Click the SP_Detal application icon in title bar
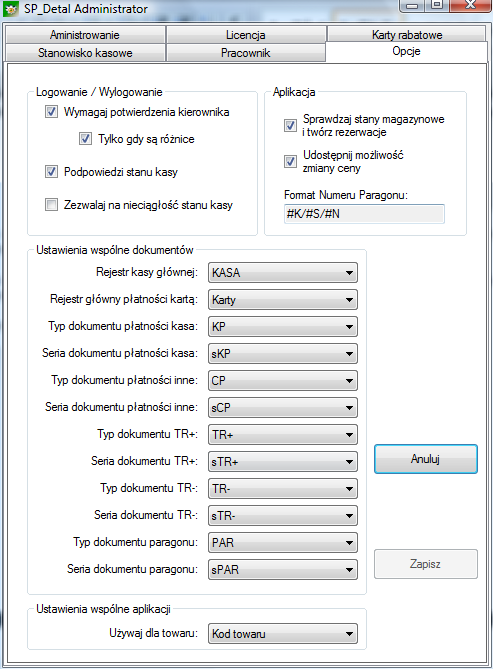Viewport: 493px width, 669px height. (x=10, y=9)
